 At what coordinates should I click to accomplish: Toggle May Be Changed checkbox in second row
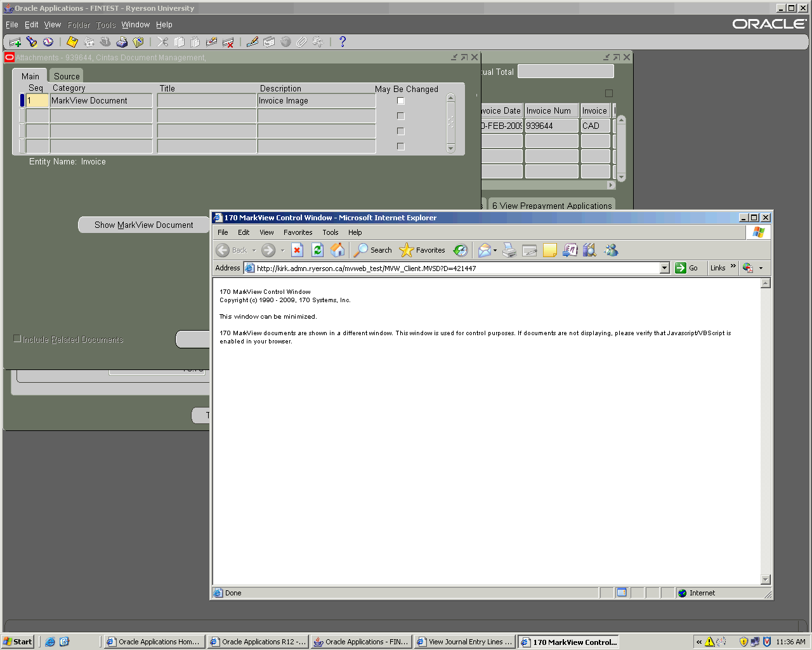400,116
